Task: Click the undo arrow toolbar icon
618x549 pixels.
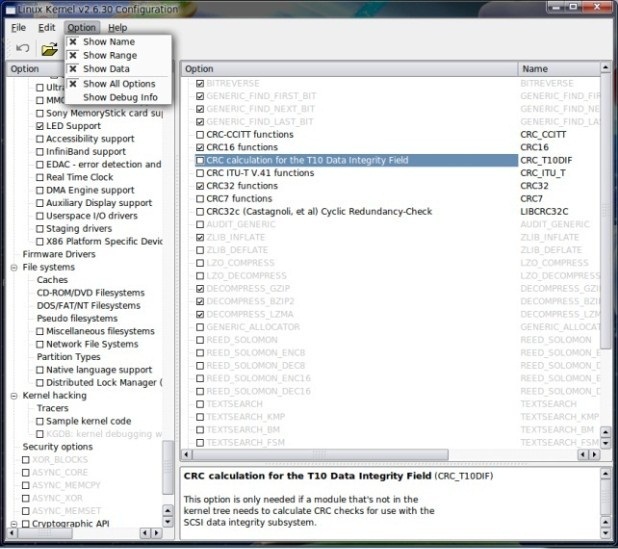Action: pos(22,48)
